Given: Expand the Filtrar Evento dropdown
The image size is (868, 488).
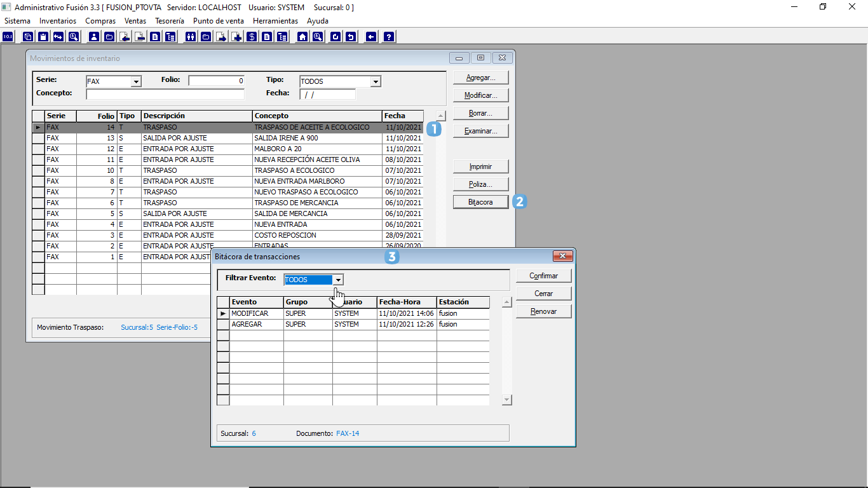Looking at the screenshot, I should 339,280.
